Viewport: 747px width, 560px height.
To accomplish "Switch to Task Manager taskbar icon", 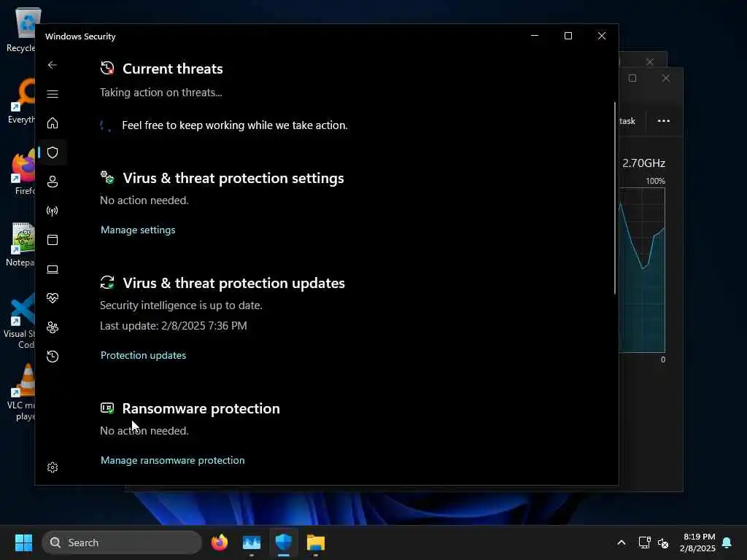I will 252,542.
